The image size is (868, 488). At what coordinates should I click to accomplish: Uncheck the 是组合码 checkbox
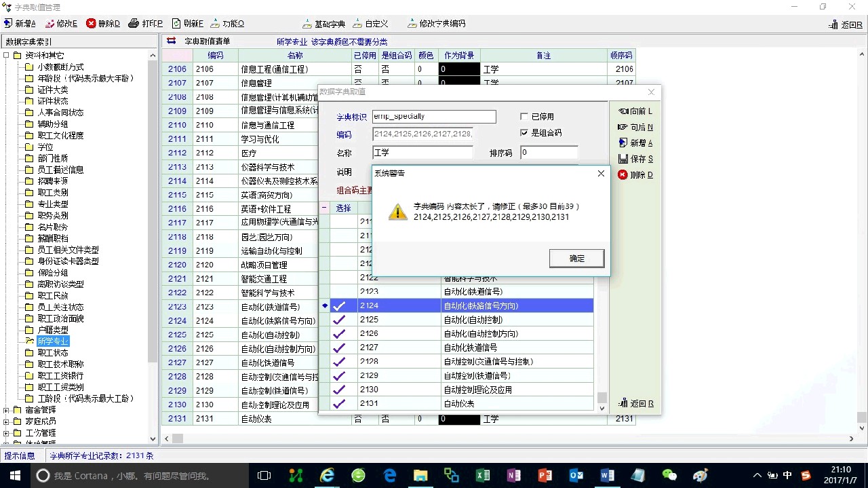(x=524, y=133)
